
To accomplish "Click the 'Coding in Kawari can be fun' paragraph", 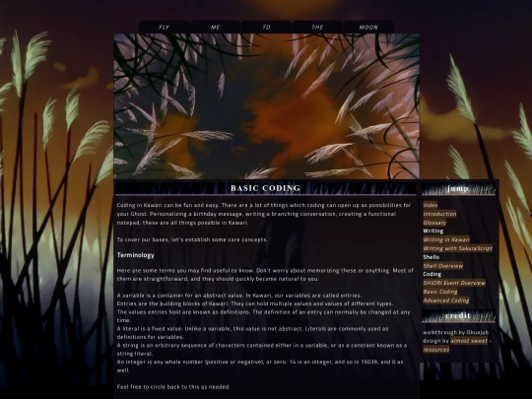I will point(264,214).
